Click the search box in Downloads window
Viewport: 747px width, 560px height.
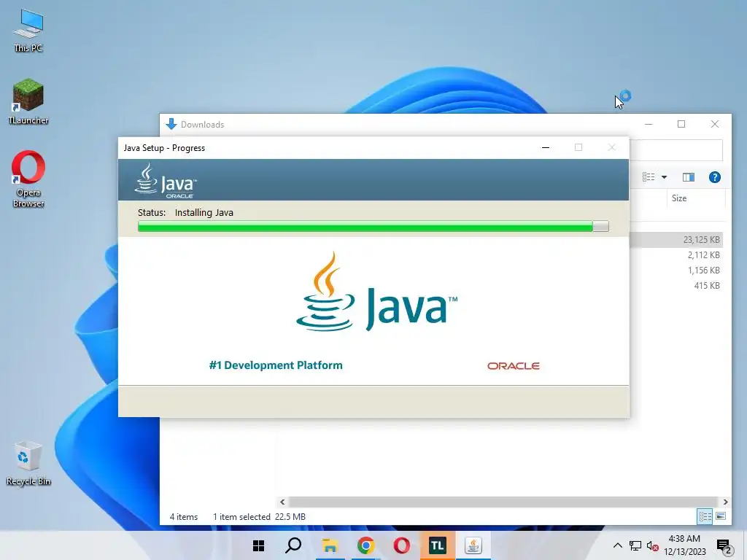click(x=676, y=150)
